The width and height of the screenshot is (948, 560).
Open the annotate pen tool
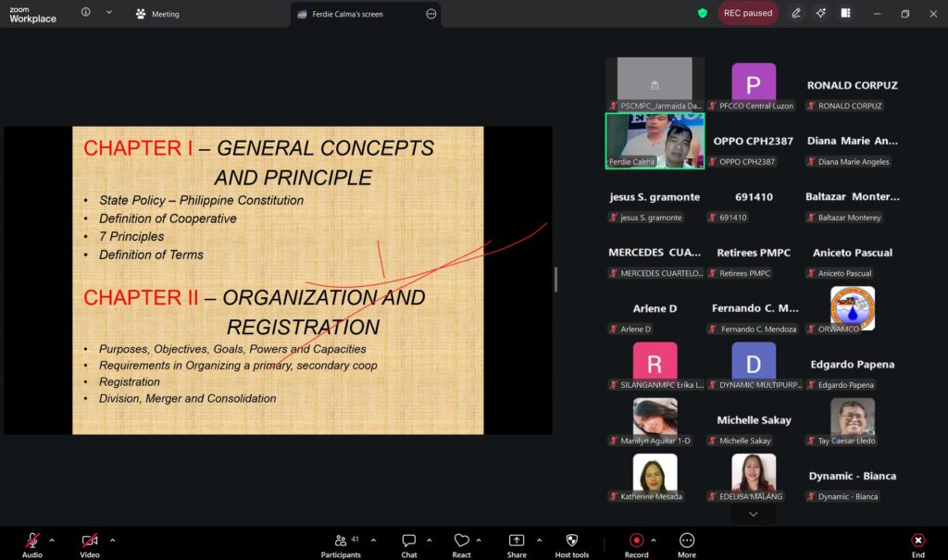click(796, 13)
